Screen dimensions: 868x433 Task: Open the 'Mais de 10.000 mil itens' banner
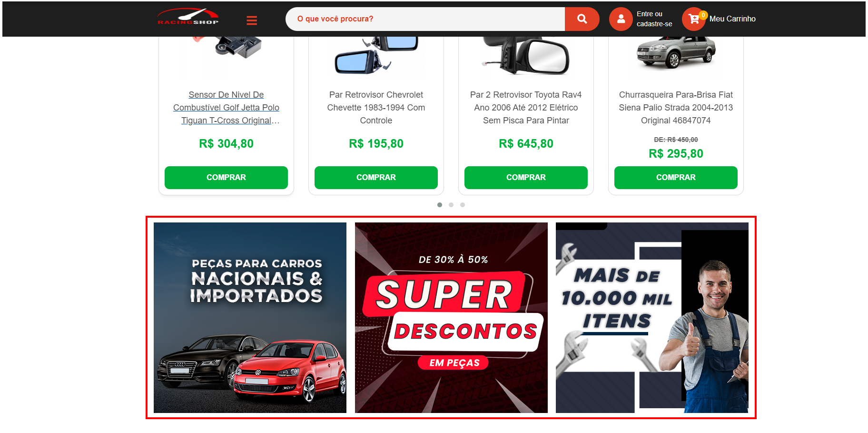coord(652,318)
